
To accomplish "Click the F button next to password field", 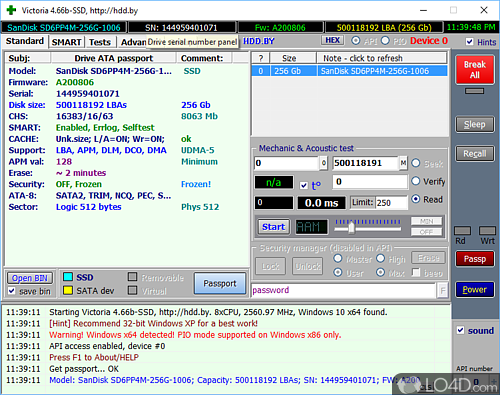I will 442,291.
